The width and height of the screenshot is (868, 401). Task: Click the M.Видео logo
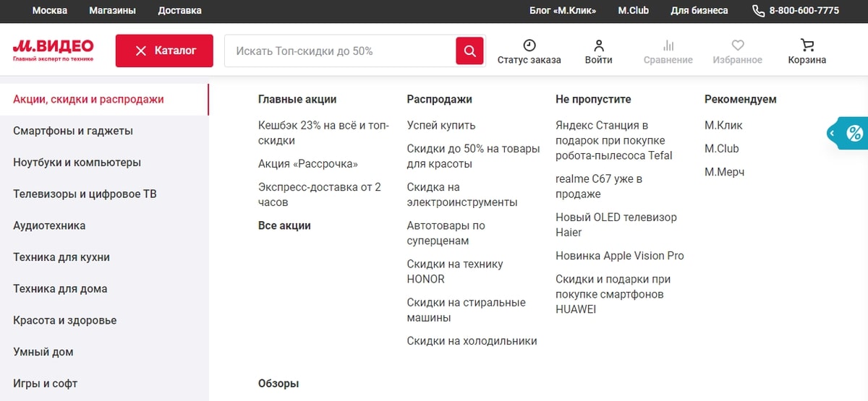tap(53, 51)
